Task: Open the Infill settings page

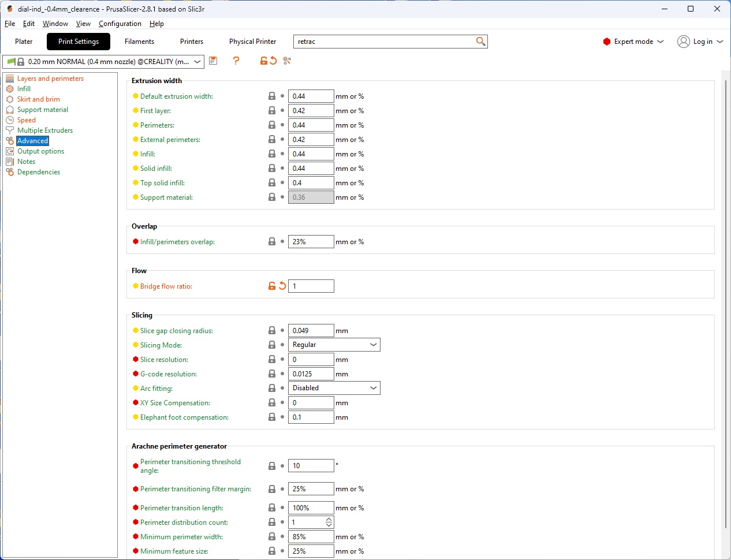Action: coord(24,89)
